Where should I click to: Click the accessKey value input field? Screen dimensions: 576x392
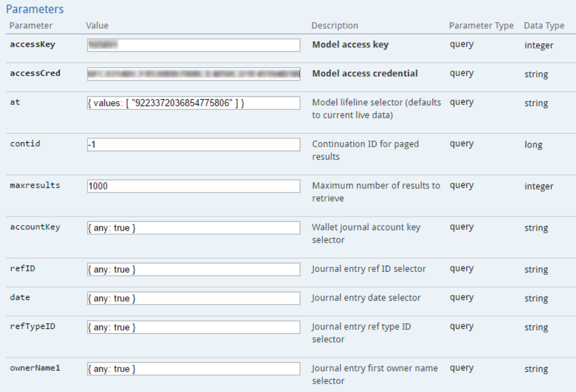(194, 45)
